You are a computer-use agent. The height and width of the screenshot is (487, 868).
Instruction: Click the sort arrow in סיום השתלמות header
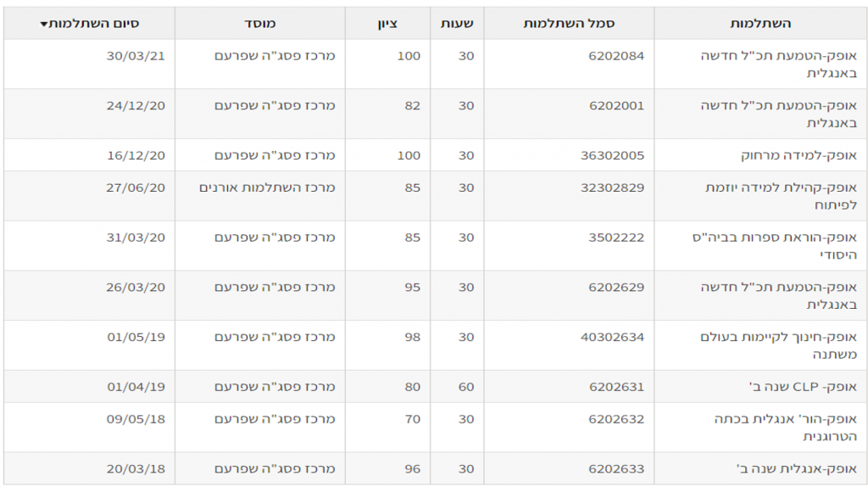pos(44,25)
